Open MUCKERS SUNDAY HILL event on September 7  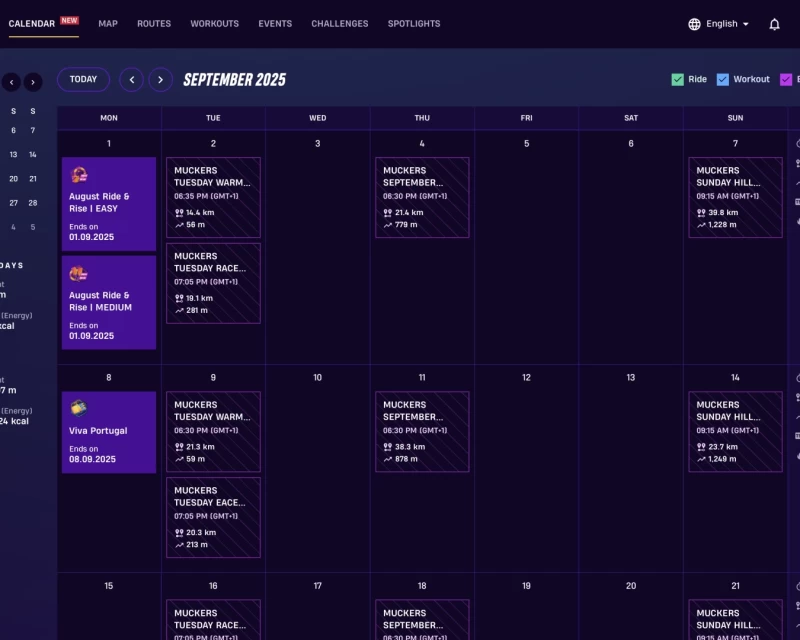(x=735, y=180)
